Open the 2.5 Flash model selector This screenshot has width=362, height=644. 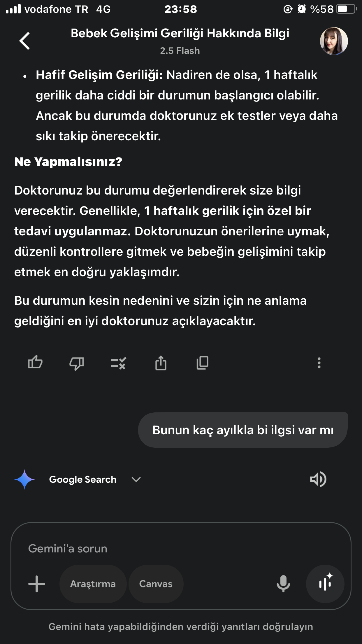pyautogui.click(x=180, y=51)
